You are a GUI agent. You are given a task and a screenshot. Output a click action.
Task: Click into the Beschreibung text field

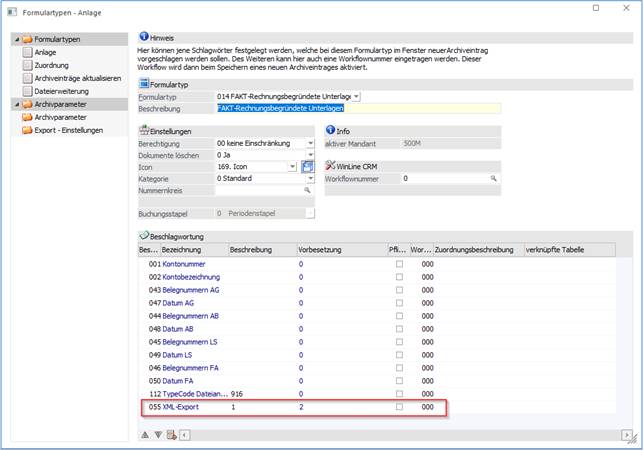point(290,108)
